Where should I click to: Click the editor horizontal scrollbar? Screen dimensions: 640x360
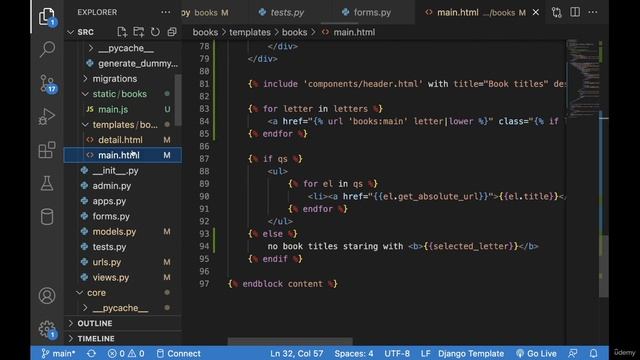(290, 341)
